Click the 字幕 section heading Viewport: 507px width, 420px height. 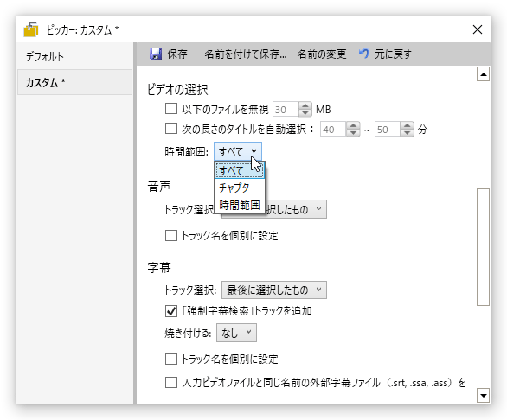[x=159, y=268]
